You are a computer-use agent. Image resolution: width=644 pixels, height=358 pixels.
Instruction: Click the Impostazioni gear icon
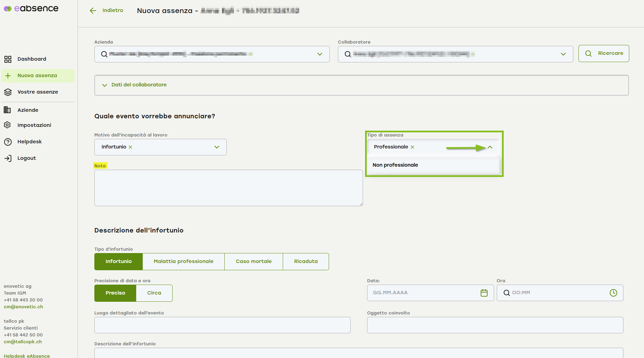(8, 125)
